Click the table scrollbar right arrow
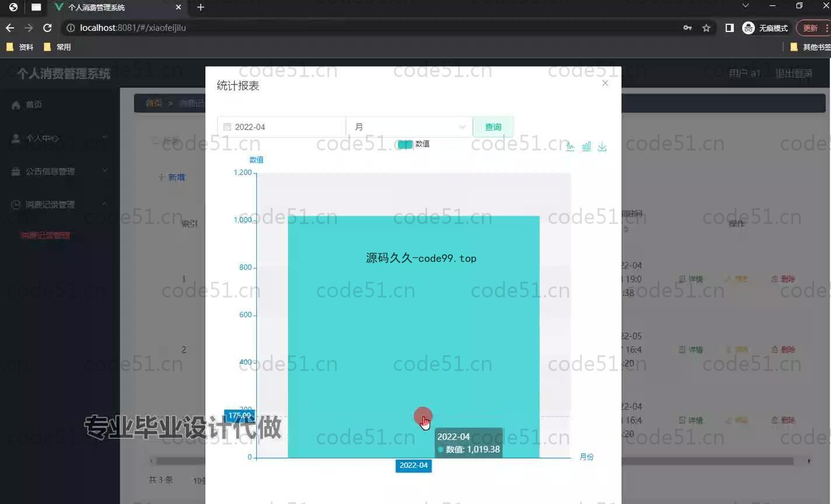Image resolution: width=831 pixels, height=504 pixels. tap(809, 461)
